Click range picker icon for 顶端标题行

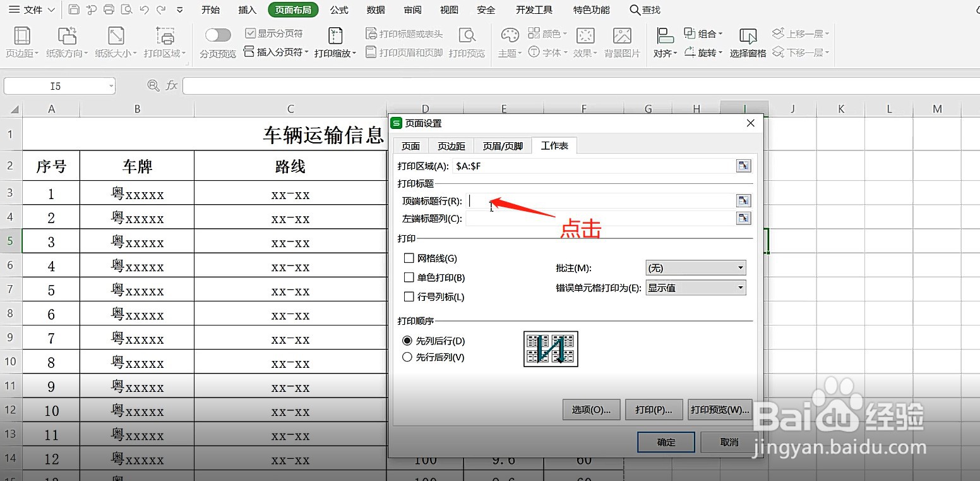[744, 200]
